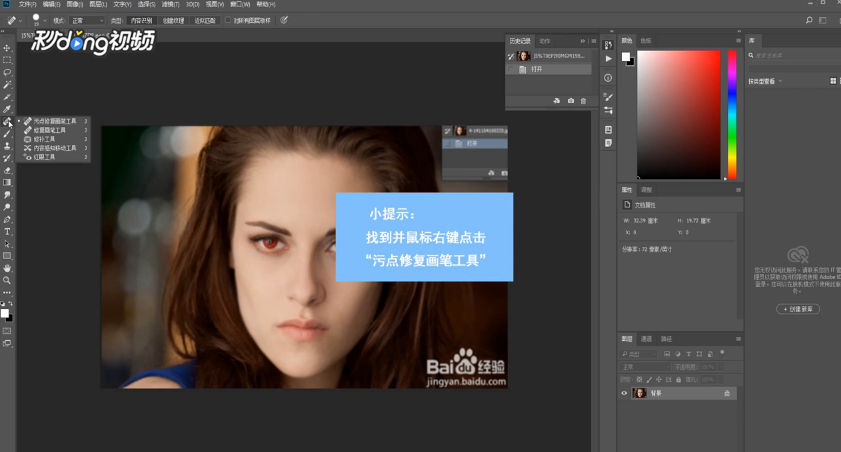Click the 背景 layer lock icon

coord(727,394)
